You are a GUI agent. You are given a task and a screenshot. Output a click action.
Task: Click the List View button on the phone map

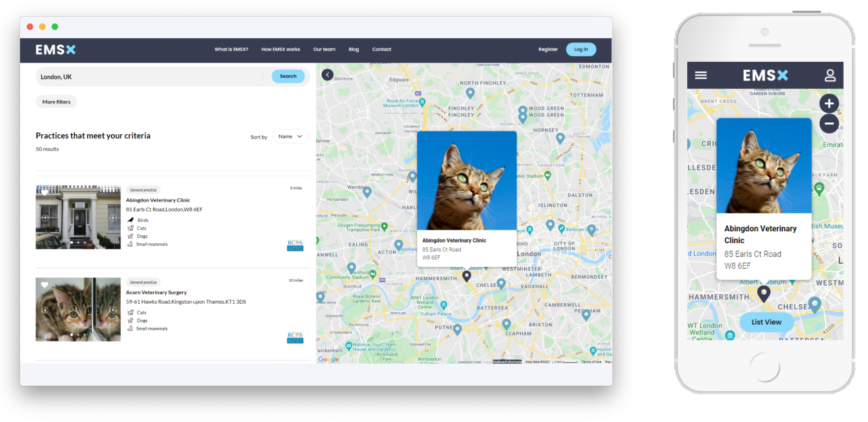[x=766, y=322]
